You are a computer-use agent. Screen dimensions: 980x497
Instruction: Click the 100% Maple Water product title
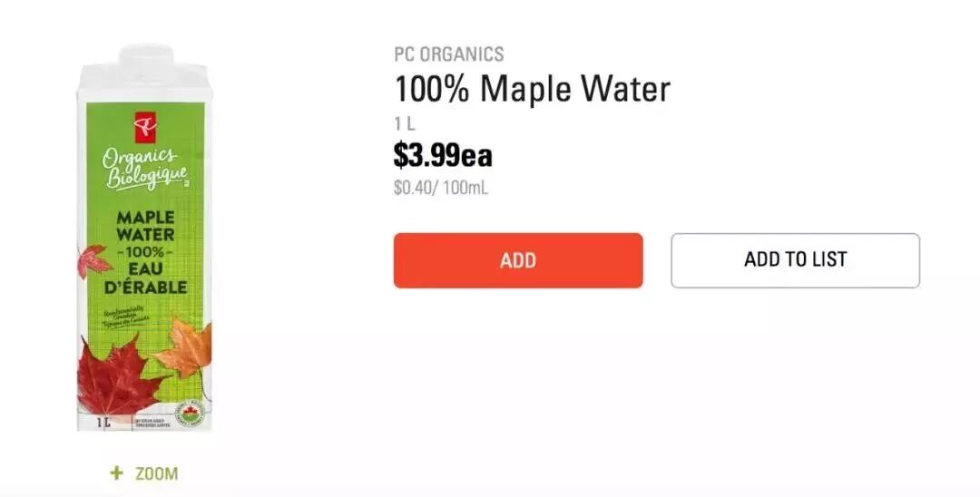pyautogui.click(x=531, y=89)
